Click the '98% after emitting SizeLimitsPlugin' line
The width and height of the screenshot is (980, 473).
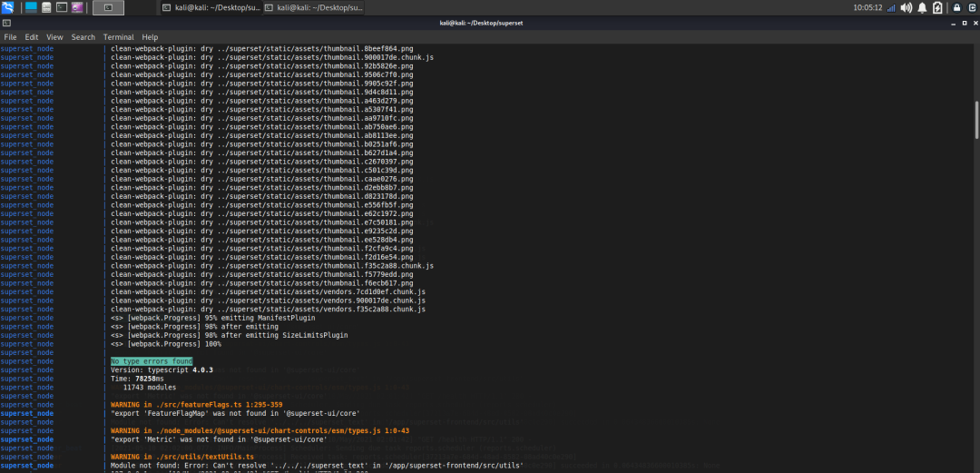click(x=230, y=335)
